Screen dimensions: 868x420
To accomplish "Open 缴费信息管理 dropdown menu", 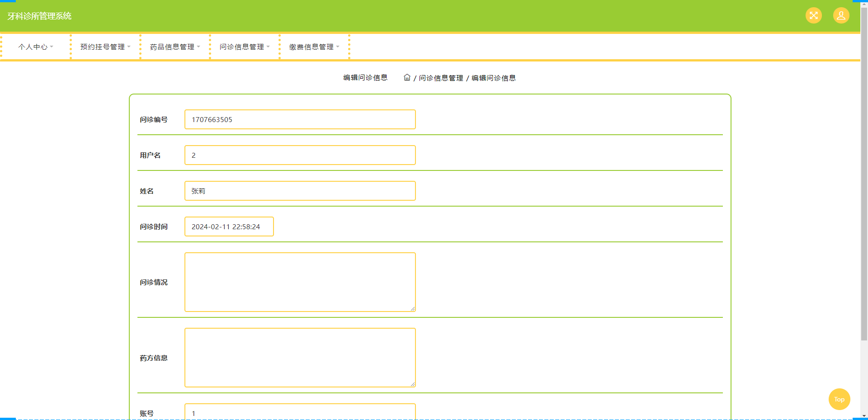I will pos(314,47).
